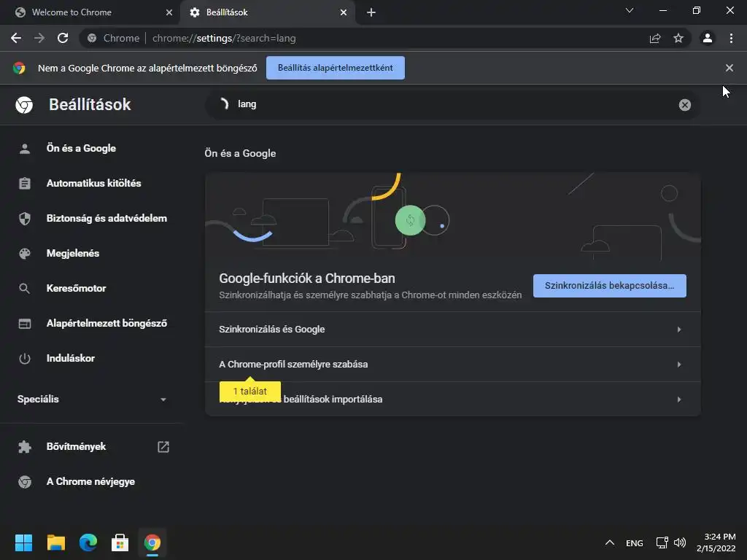Open the Chrome three-dot menu

[731, 38]
